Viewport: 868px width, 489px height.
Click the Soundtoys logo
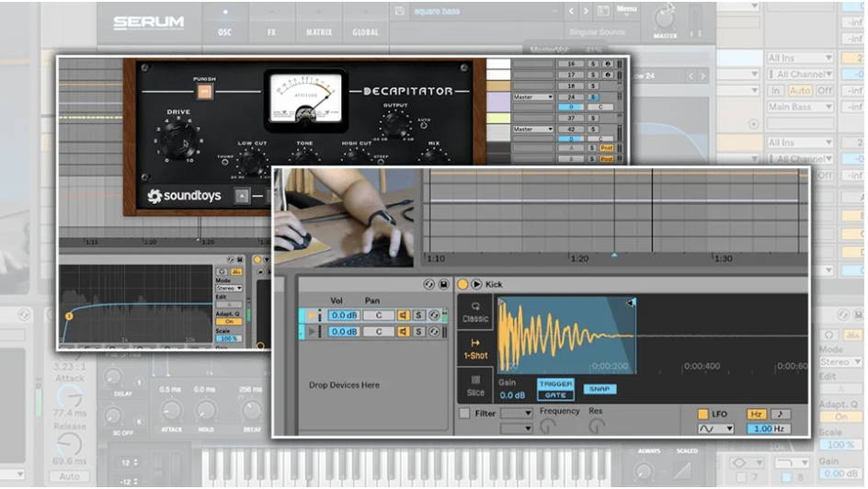coord(184,195)
